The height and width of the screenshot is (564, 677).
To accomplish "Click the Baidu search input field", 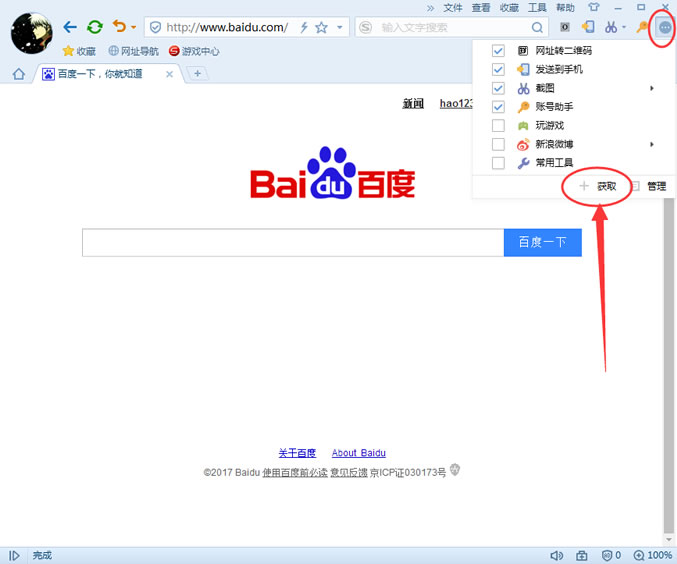I will tap(292, 243).
